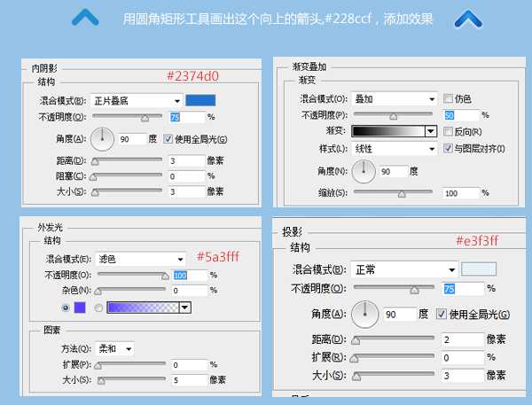Click the inner shadow angle field showing 90
Screen dimensions: 532x405
132,139
